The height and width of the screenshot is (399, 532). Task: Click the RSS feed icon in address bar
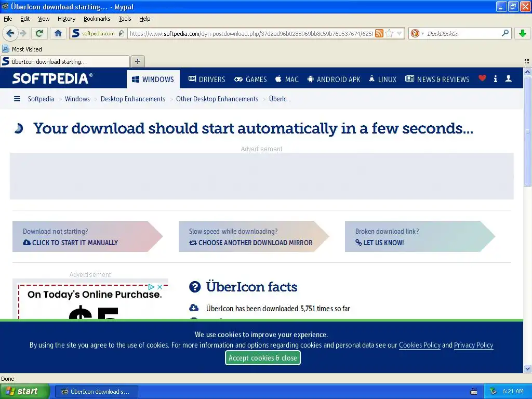tap(379, 33)
